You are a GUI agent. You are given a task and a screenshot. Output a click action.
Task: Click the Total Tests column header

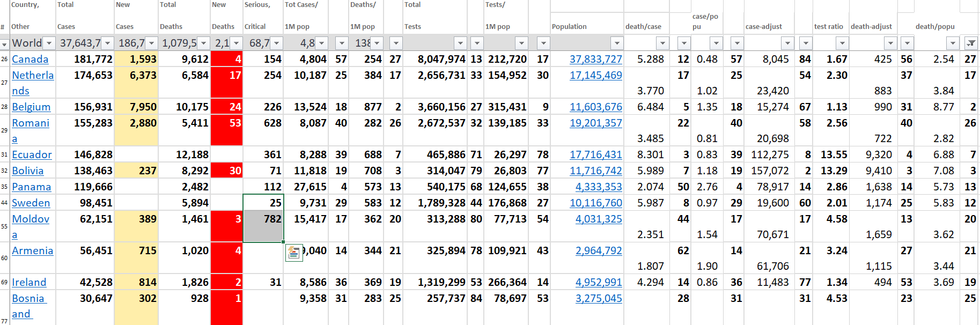[412, 16]
